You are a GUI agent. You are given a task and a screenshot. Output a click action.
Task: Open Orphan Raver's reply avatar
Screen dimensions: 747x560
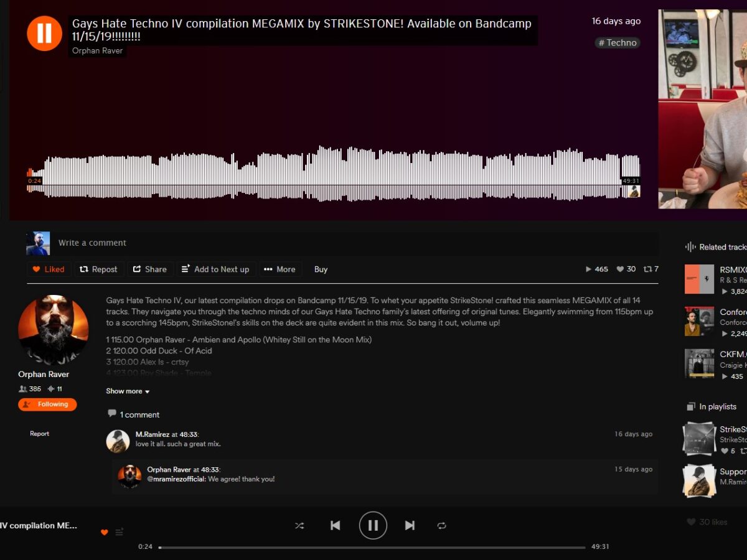(x=129, y=477)
